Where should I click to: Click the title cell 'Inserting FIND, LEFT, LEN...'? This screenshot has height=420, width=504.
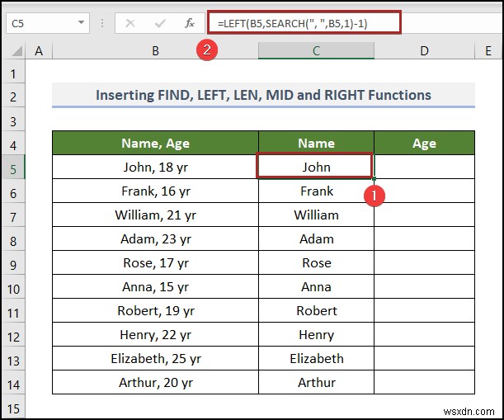(263, 95)
